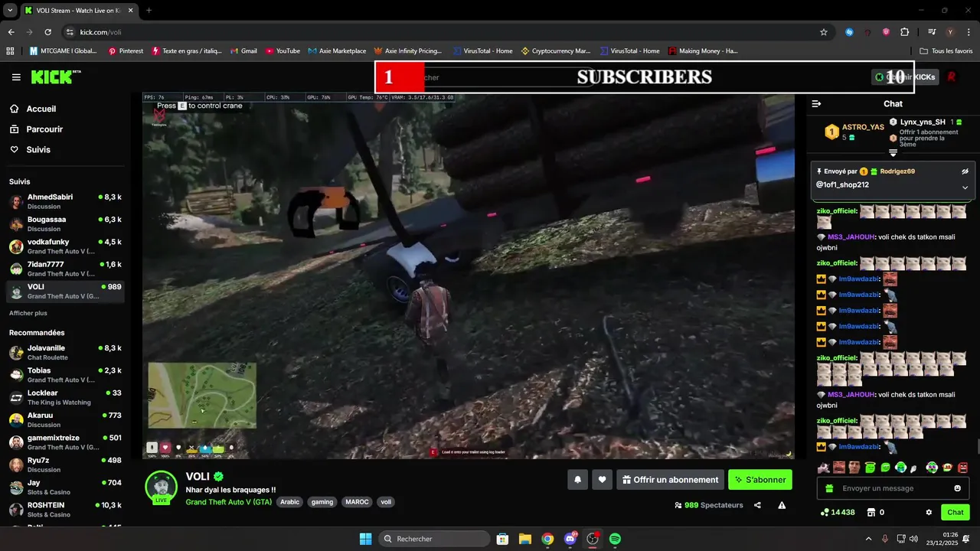The image size is (980, 551).
Task: Click the Arabic tag
Action: 289,502
